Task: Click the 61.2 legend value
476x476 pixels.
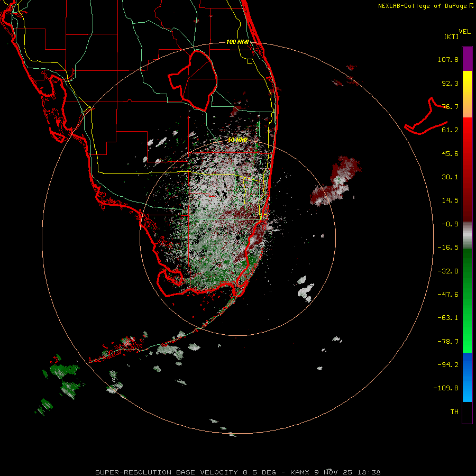Action: click(x=450, y=130)
